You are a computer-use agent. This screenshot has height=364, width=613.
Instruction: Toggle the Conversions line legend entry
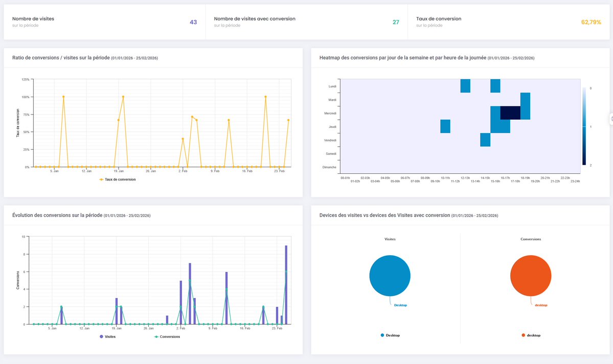click(167, 336)
